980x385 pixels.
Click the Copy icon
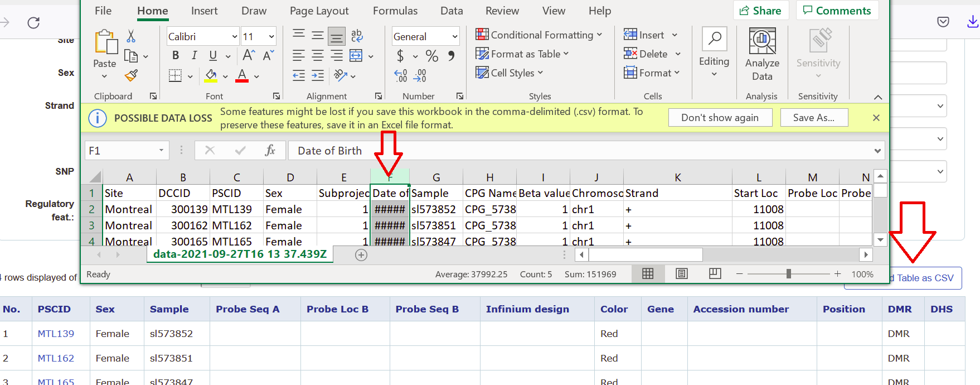tap(131, 56)
